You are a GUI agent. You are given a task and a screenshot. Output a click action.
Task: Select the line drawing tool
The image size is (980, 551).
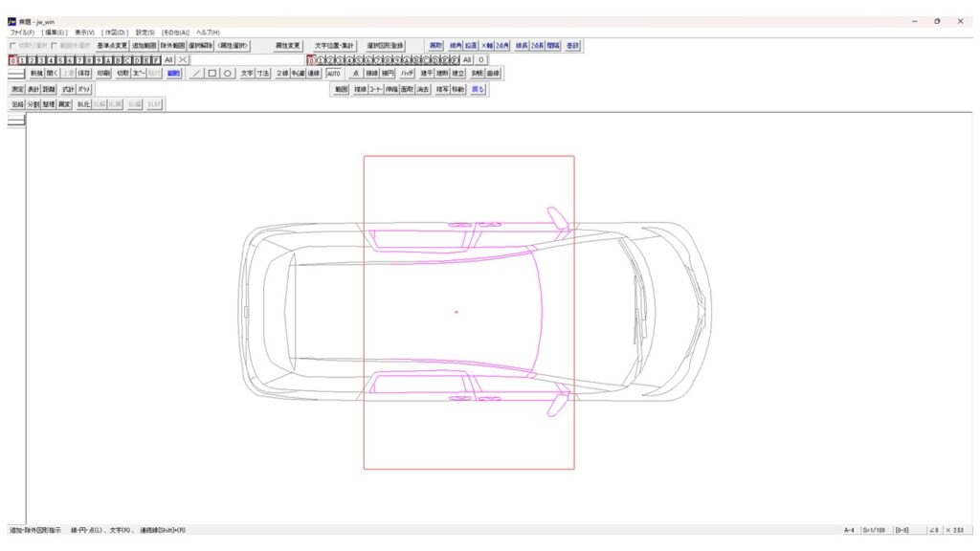[x=197, y=73]
